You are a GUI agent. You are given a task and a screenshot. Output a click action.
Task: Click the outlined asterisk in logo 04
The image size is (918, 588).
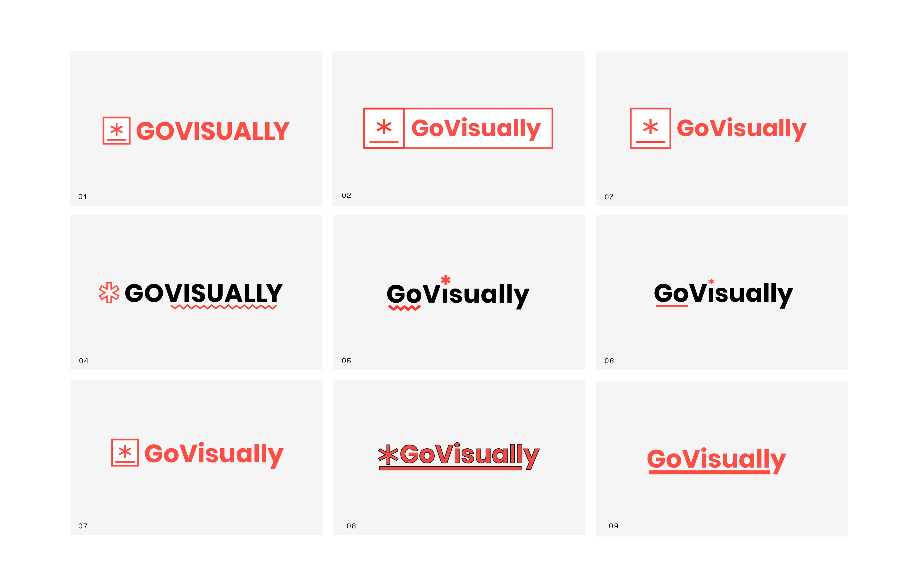pos(109,293)
